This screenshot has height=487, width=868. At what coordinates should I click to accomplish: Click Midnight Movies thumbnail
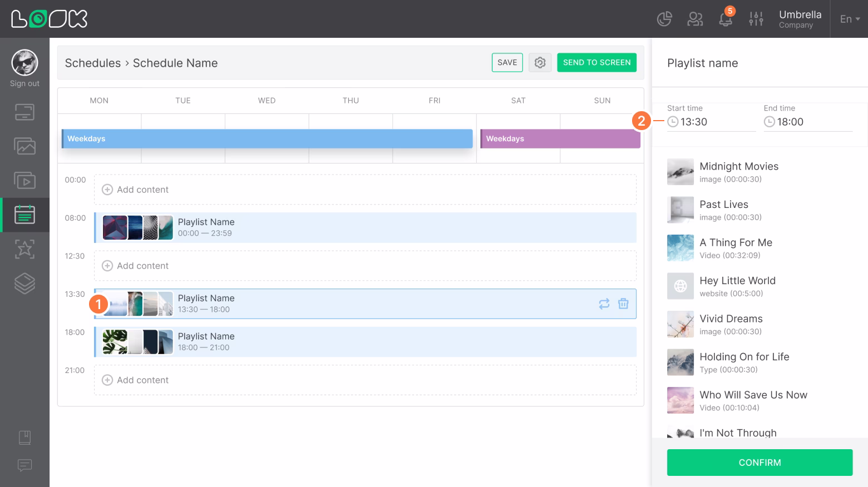(x=680, y=172)
